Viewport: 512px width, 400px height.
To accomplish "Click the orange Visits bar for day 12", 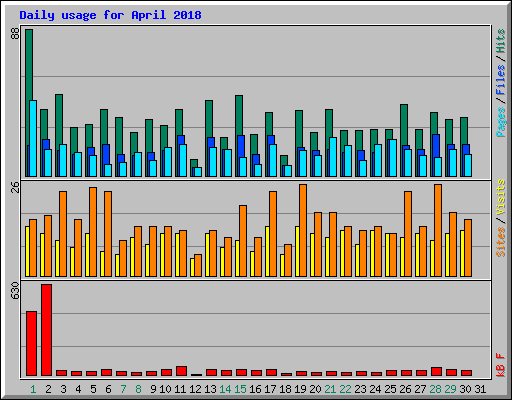I will coord(198,265).
